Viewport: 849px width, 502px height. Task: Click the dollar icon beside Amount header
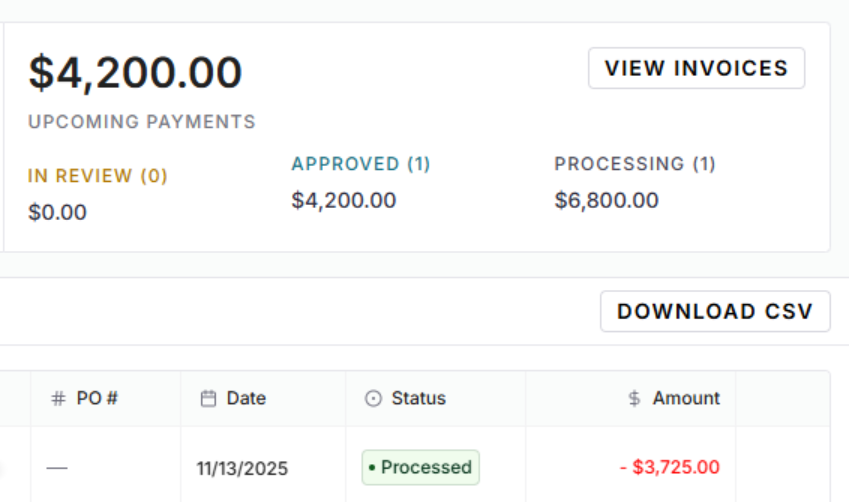634,398
